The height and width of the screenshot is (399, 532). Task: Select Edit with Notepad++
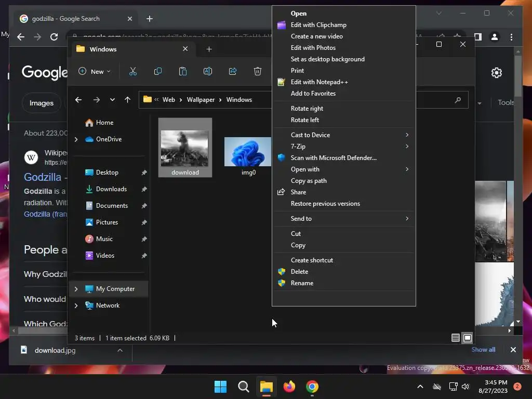tap(344, 82)
